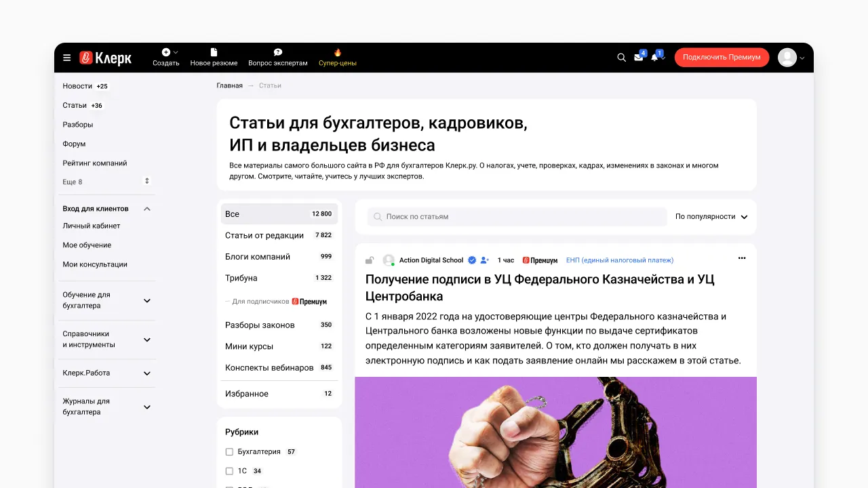
Task: Open notifications bell icon
Action: coord(655,57)
